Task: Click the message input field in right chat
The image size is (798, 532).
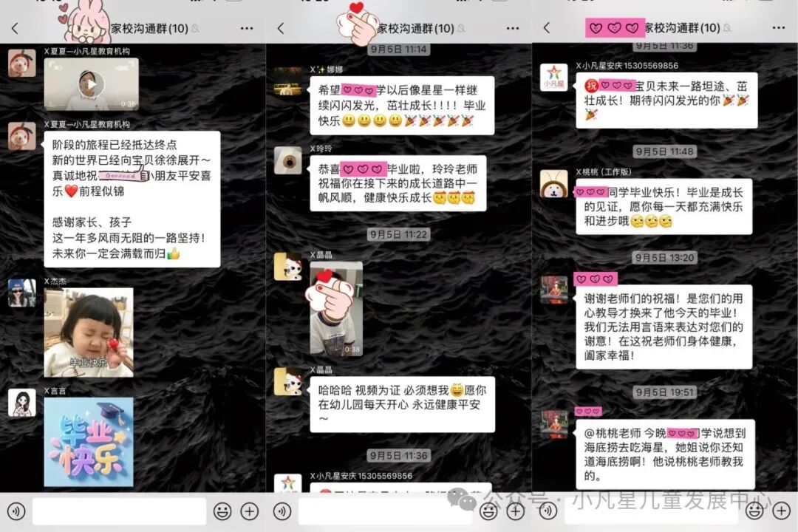Action: 652,511
